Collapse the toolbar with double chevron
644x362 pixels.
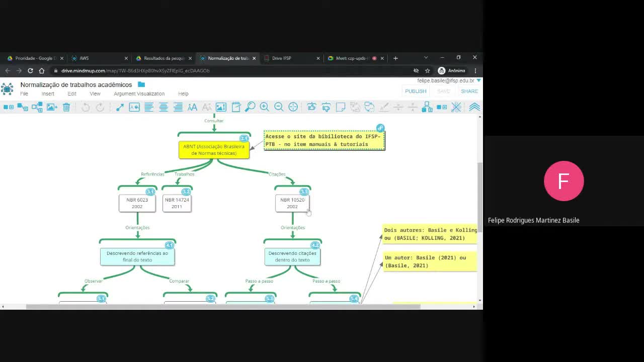(474, 107)
